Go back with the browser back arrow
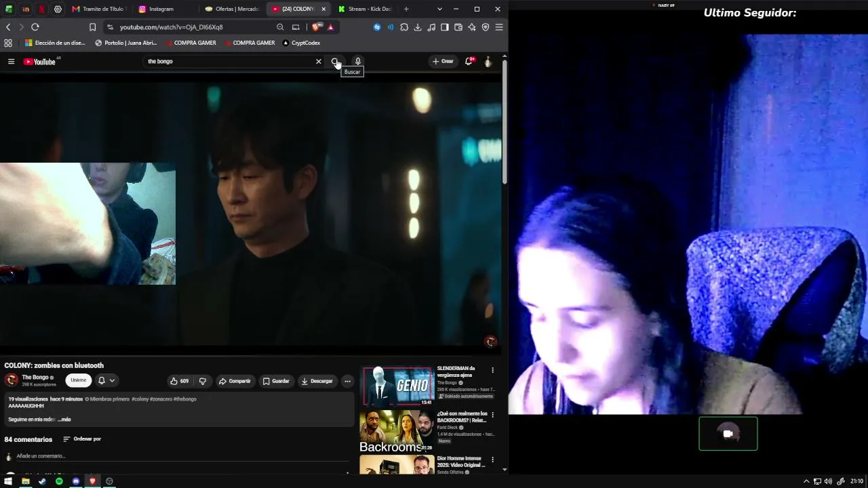Image resolution: width=868 pixels, height=488 pixels. [8, 27]
